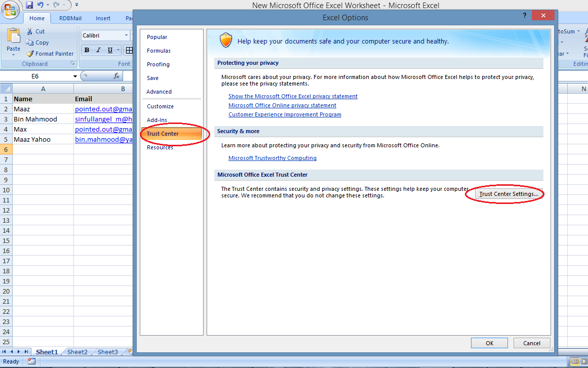Open the Calibri font name dropdown

[x=126, y=35]
